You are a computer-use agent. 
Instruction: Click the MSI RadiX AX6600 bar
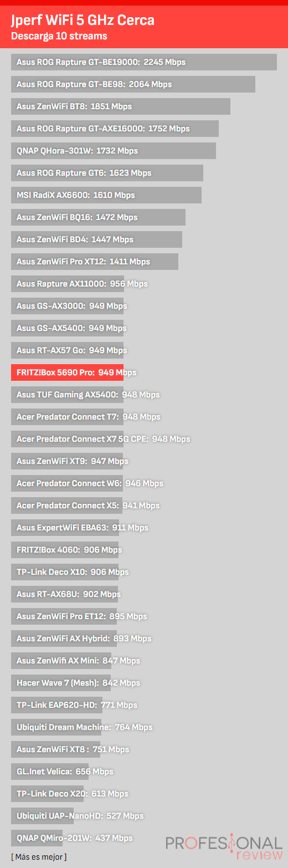pos(106,195)
